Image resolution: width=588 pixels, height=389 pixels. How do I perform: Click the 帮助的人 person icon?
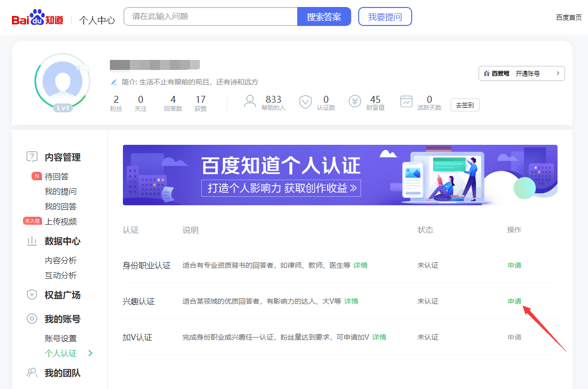pyautogui.click(x=250, y=101)
